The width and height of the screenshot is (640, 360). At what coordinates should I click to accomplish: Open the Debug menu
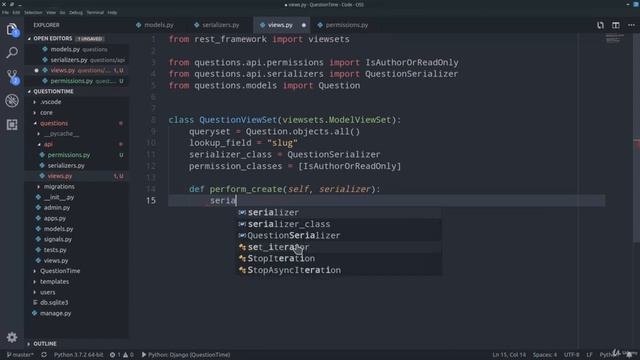[76, 13]
